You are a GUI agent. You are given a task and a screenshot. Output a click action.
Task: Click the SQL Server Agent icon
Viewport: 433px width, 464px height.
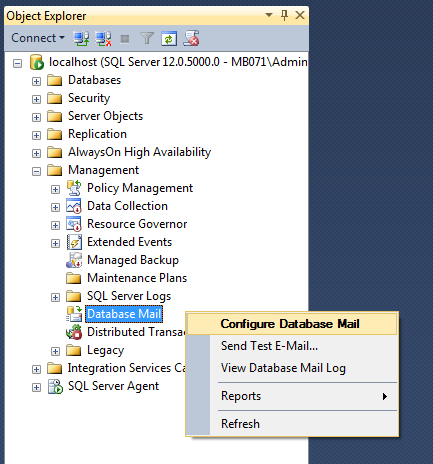tap(55, 386)
